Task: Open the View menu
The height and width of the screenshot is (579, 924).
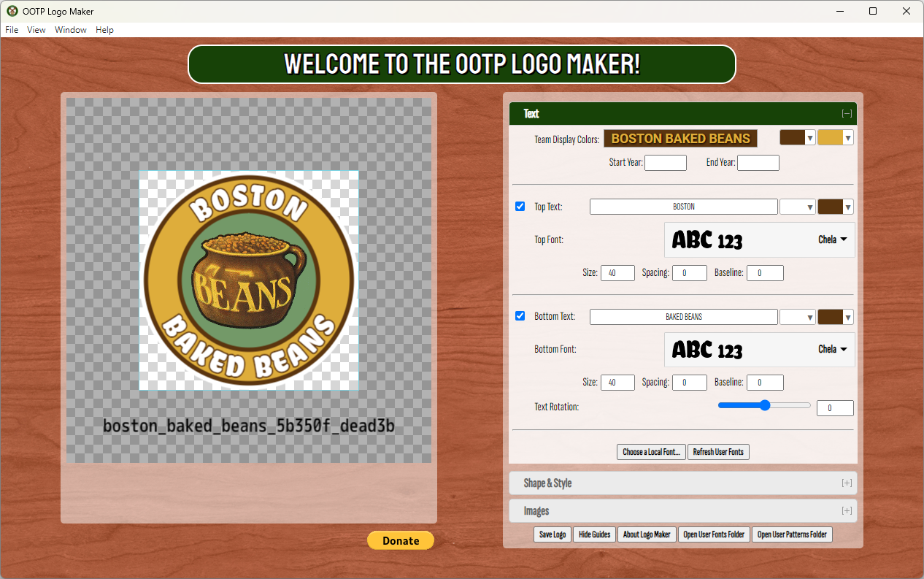Action: 36,30
